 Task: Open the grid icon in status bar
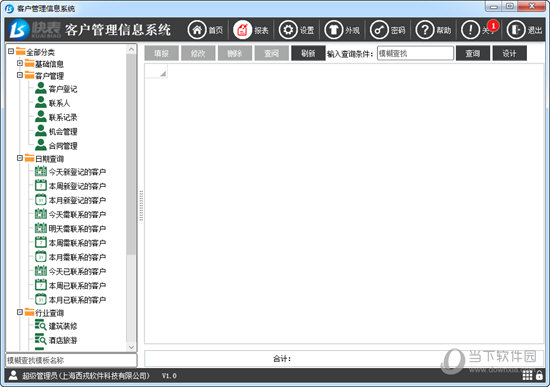click(527, 375)
